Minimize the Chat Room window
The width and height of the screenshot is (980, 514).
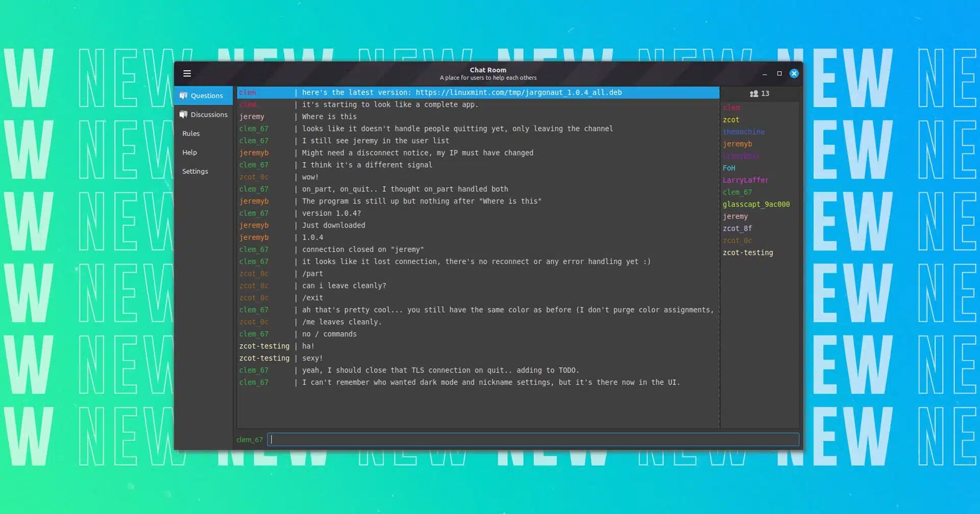(x=765, y=74)
